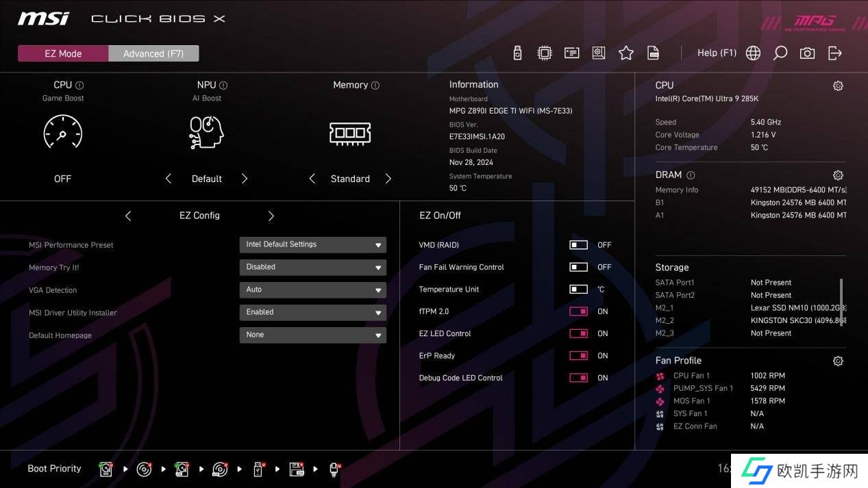Select the EZ Mode tab
868x488 pixels.
coord(63,53)
